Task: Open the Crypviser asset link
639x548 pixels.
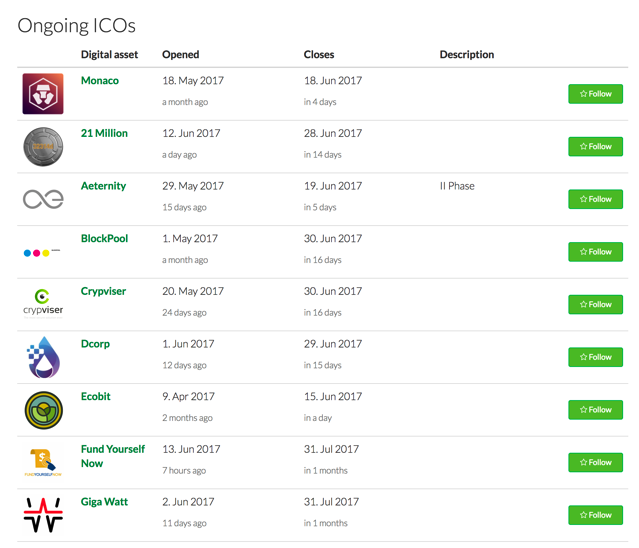Action: click(104, 291)
